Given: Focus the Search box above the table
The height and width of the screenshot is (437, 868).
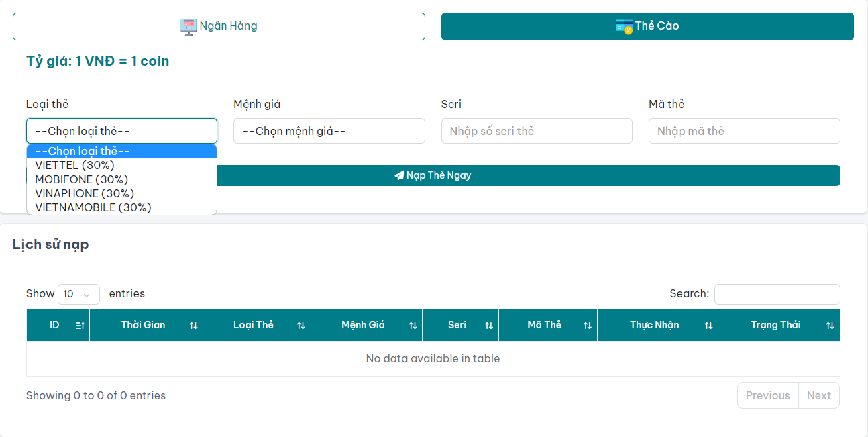Looking at the screenshot, I should click(777, 294).
